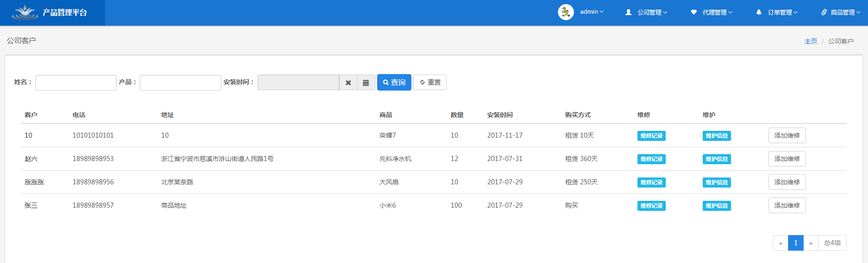Focus the 产品 text field
This screenshot has height=263, width=868.
(x=180, y=83)
